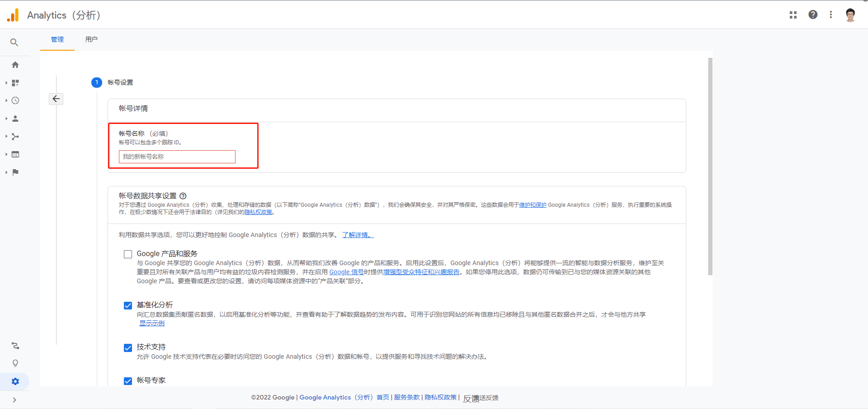
Task: Open the Help question mark icon
Action: 813,15
